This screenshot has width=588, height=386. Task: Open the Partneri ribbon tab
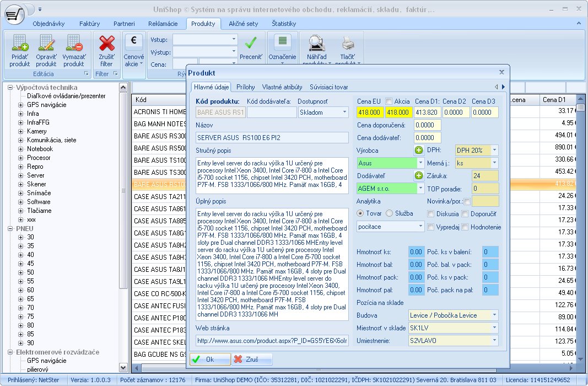[124, 24]
